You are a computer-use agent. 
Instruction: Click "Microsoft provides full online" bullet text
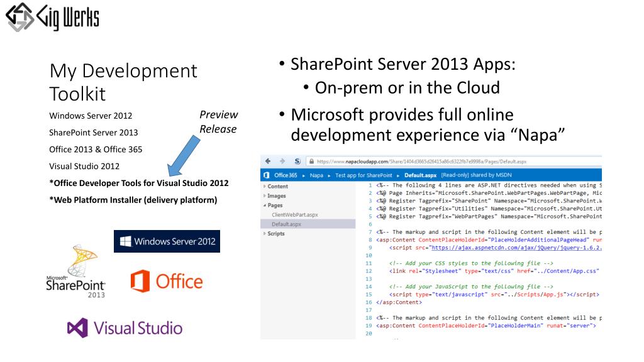[x=402, y=115]
